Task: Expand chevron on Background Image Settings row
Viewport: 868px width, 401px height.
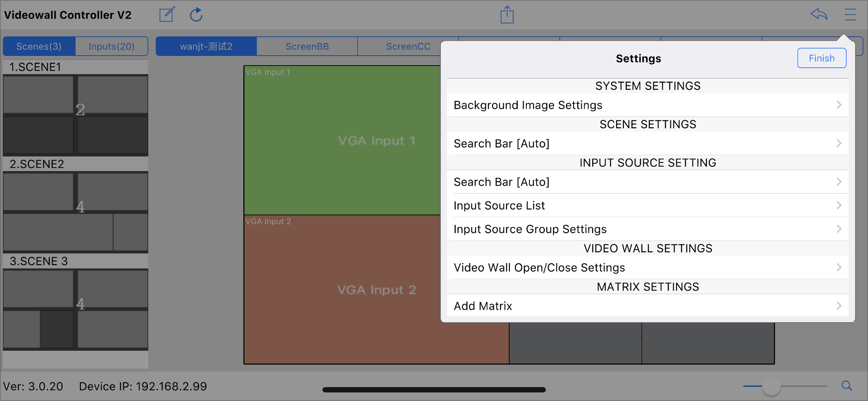Action: pyautogui.click(x=839, y=105)
